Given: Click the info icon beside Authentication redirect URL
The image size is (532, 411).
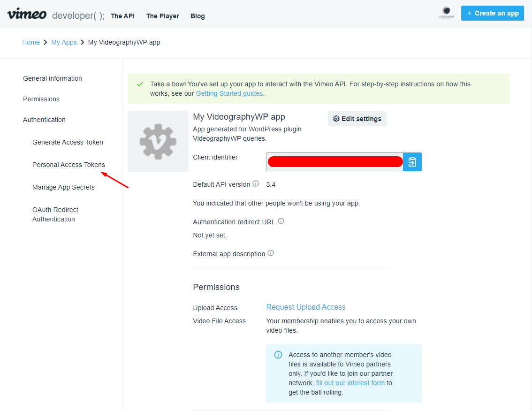Looking at the screenshot, I should tap(281, 221).
